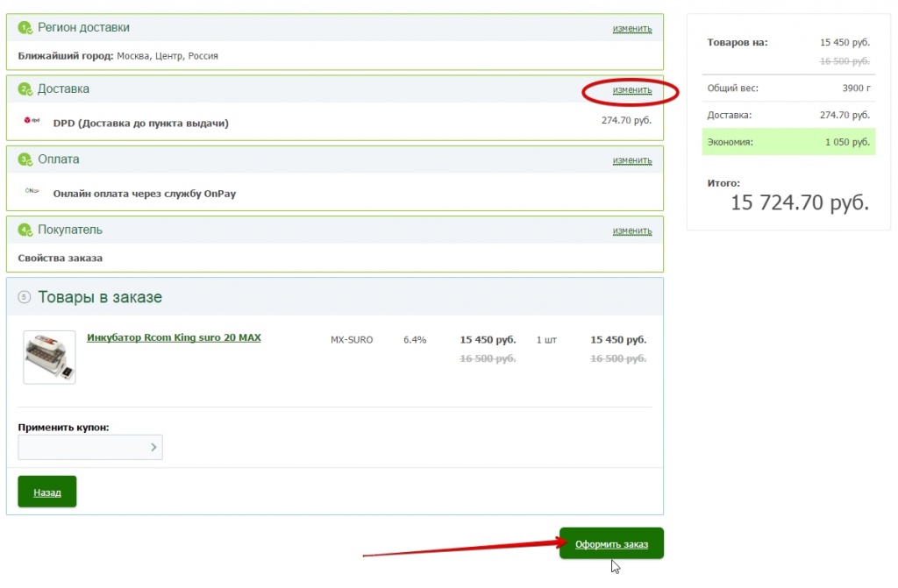Click изменить for Доставка section

coord(632,90)
